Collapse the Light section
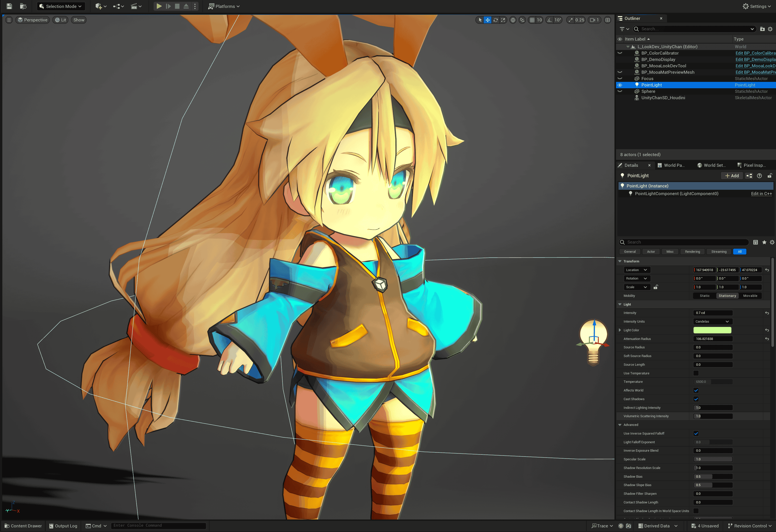This screenshot has height=532, width=776. coord(620,304)
